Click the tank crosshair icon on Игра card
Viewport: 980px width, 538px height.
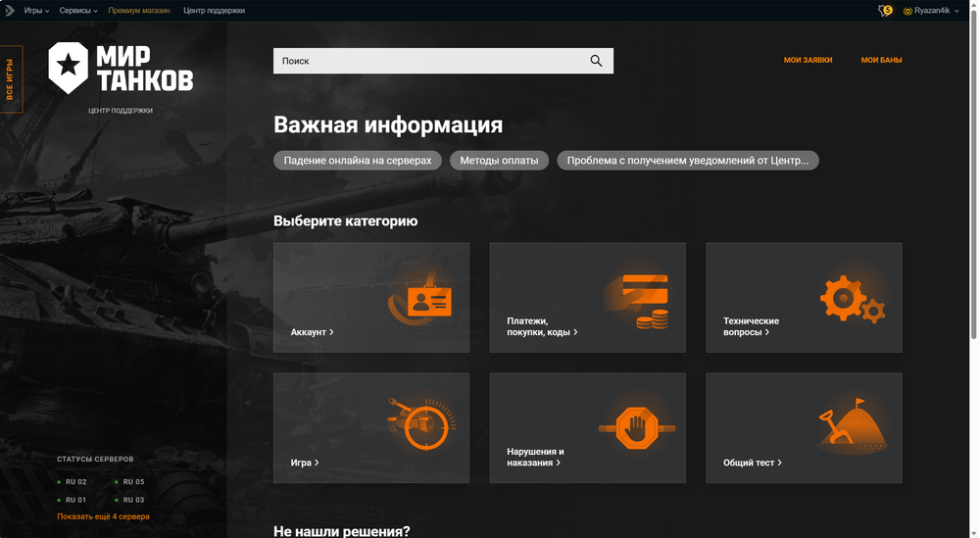click(x=421, y=423)
